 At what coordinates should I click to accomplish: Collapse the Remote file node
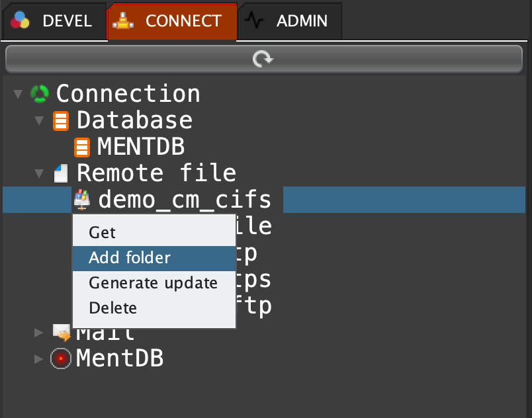(39, 174)
